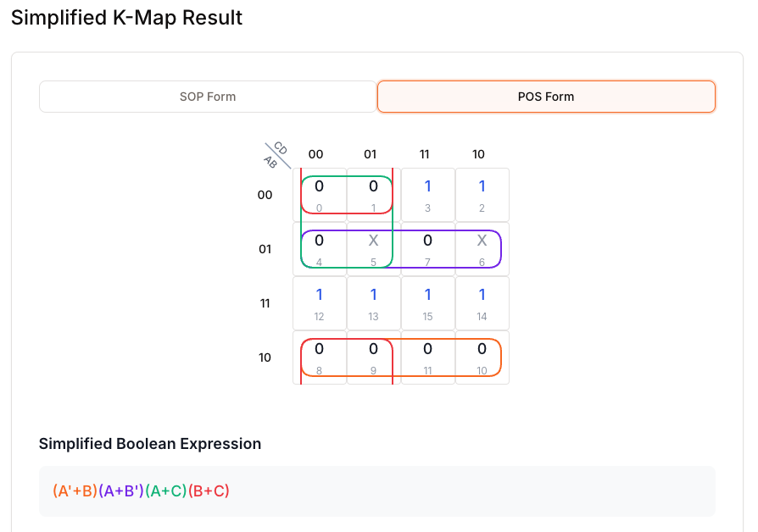The width and height of the screenshot is (758, 532).
Task: Switch to the SOP Form tab
Action: (x=208, y=97)
